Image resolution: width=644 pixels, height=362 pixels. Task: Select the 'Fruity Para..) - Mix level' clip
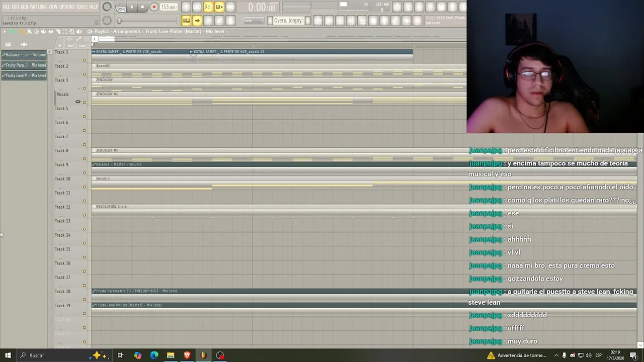[x=24, y=65]
